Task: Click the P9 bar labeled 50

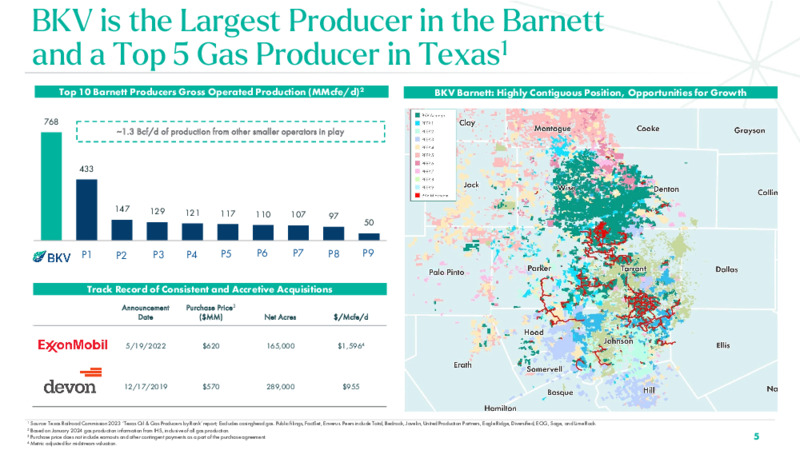Action: tap(369, 237)
